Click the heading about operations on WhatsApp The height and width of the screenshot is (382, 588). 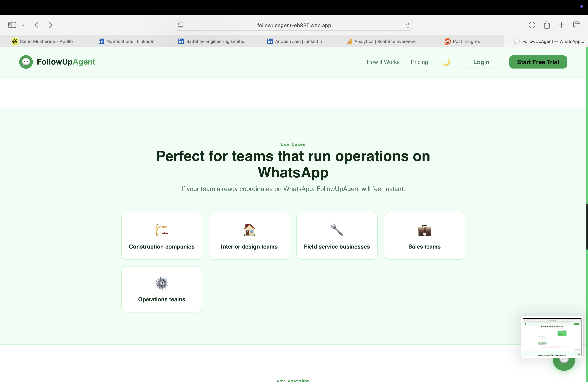[293, 164]
